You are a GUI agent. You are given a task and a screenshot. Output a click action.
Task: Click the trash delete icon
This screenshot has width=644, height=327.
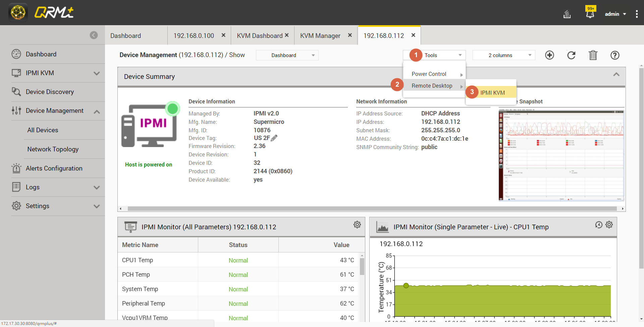click(x=593, y=55)
